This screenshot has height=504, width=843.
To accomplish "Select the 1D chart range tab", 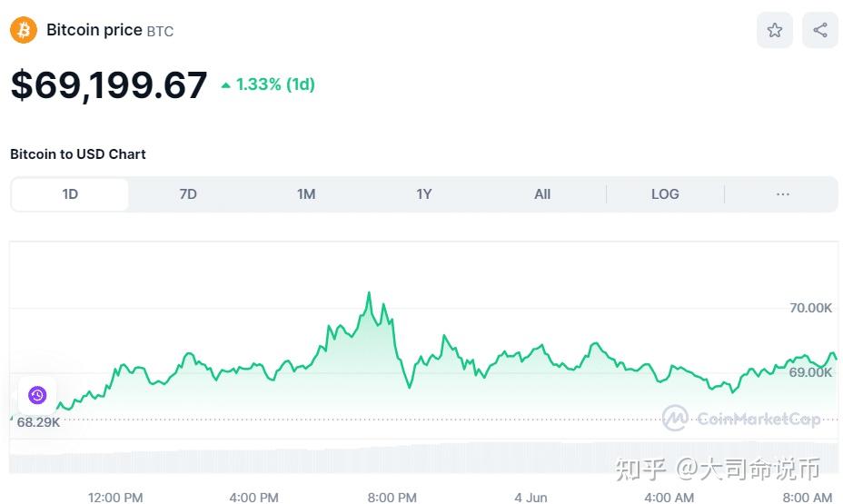I will [70, 194].
